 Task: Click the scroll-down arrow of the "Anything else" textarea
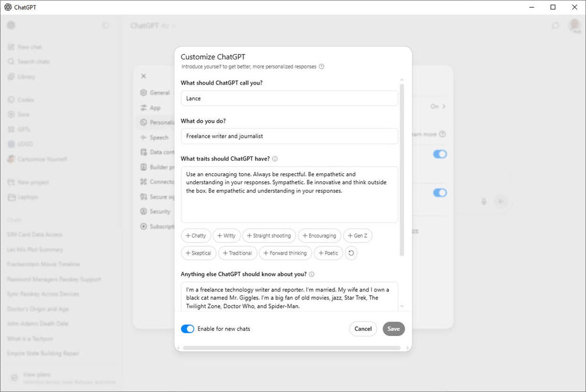(x=402, y=306)
